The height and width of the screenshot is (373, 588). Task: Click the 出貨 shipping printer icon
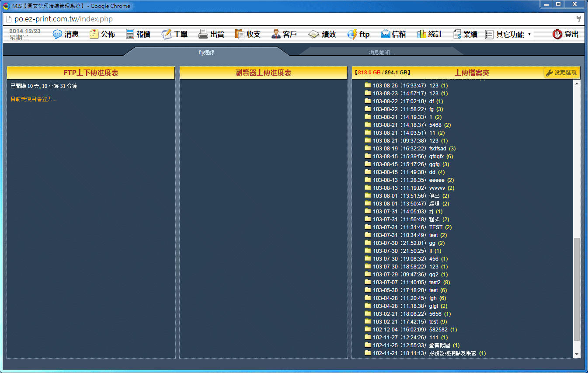tap(203, 35)
